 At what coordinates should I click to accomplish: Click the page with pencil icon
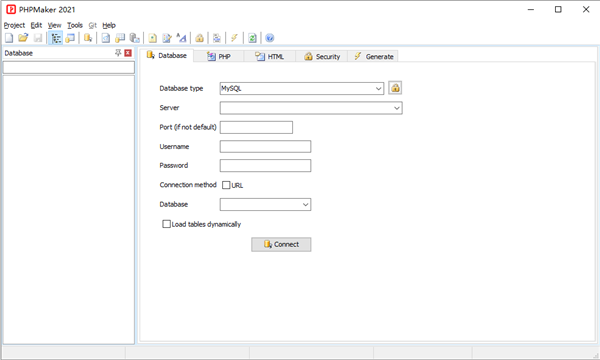[x=166, y=38]
